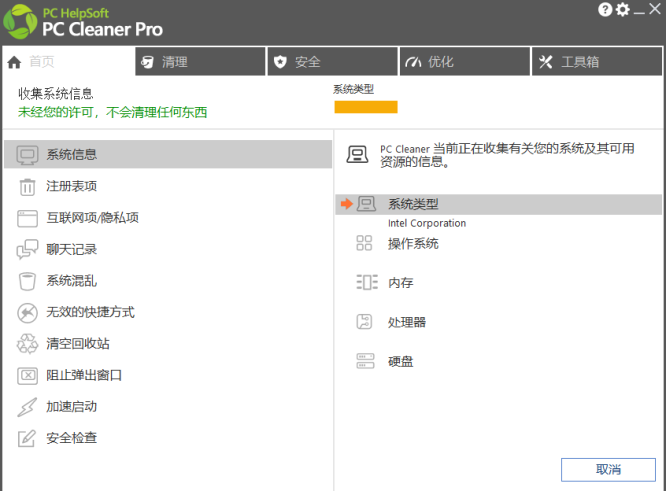Cancel the scan with 取消 button
Screen dimensions: 666x491
(608, 470)
